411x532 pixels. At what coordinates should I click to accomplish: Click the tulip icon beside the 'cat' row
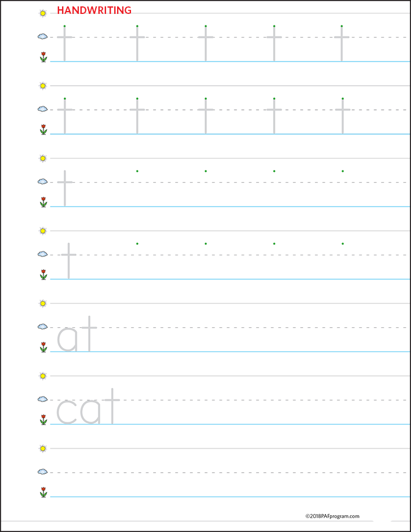[43, 419]
